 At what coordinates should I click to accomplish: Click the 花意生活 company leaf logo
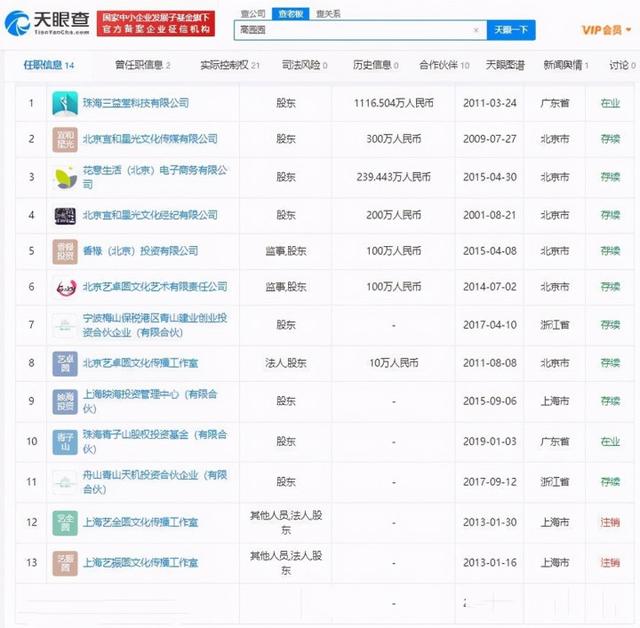pyautogui.click(x=65, y=177)
